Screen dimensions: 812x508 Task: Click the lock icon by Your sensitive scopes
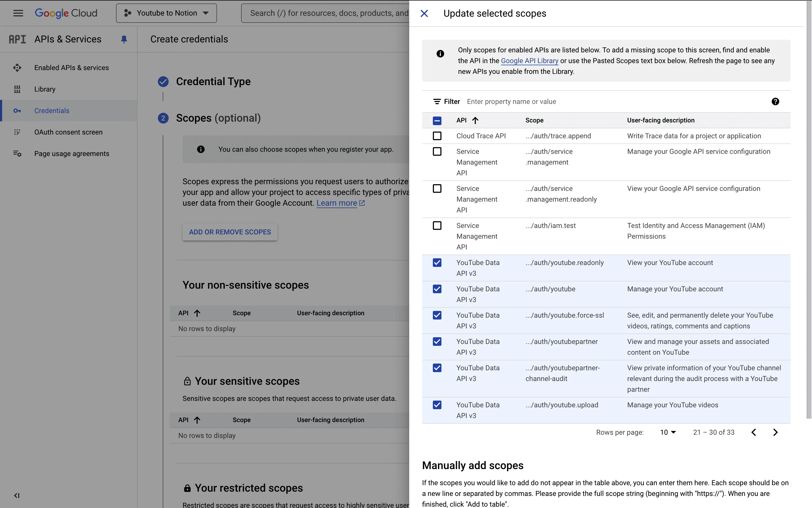[187, 381]
